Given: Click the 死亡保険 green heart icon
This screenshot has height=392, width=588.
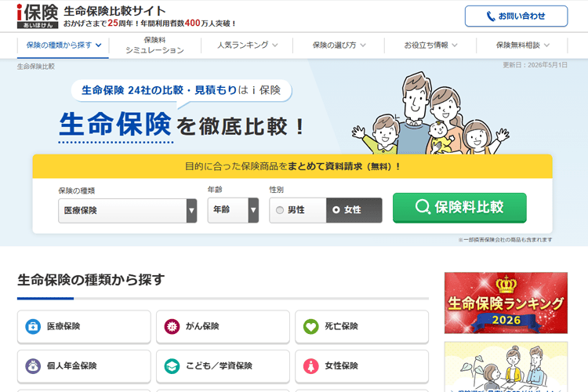Looking at the screenshot, I should 311,326.
